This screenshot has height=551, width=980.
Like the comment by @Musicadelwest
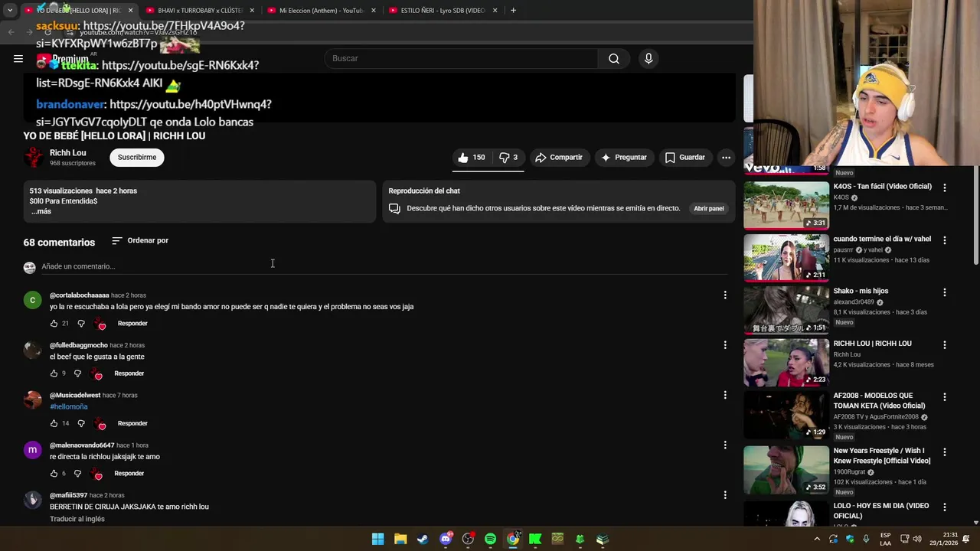(x=54, y=423)
